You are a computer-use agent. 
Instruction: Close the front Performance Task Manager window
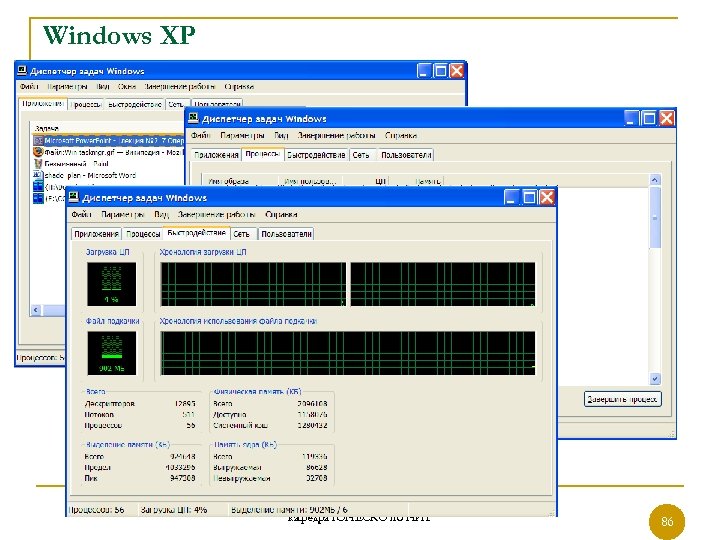546,198
